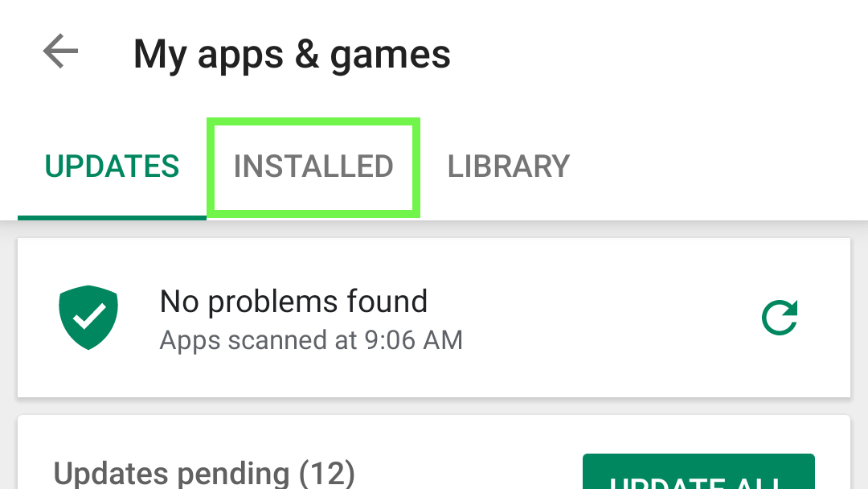This screenshot has height=489, width=868.
Task: Tap 'Apps scanned at 9:06 AM' subtitle
Action: pos(311,340)
